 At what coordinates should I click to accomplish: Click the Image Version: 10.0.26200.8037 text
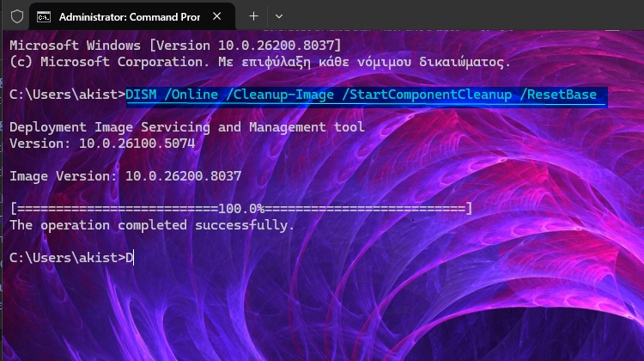125,176
